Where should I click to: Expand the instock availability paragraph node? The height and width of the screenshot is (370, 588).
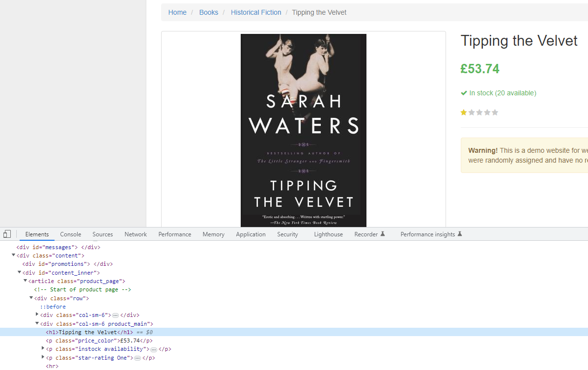[43, 348]
